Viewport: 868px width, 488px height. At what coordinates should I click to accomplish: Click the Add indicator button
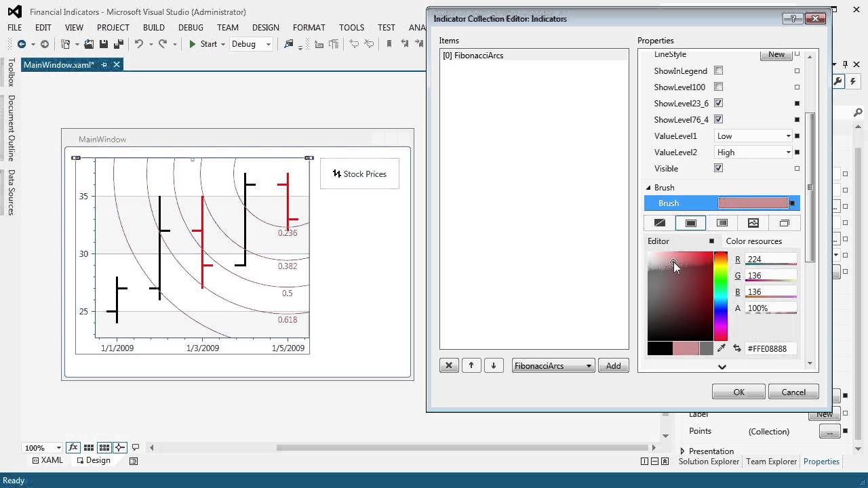613,366
